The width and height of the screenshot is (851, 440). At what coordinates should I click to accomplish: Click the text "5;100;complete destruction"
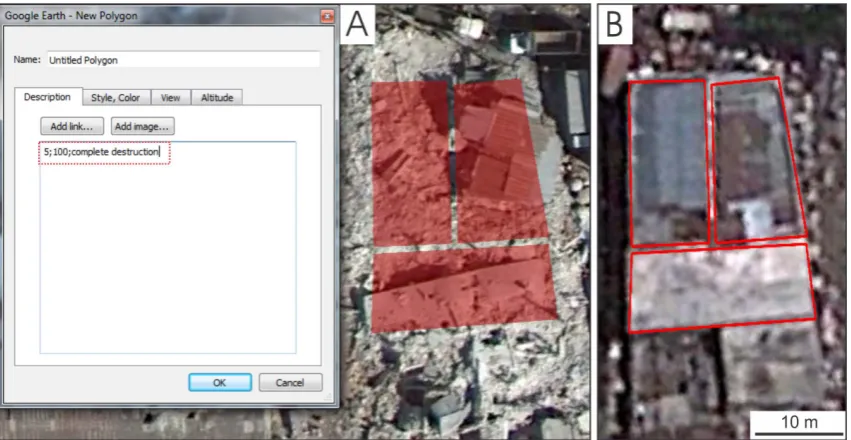(x=101, y=152)
